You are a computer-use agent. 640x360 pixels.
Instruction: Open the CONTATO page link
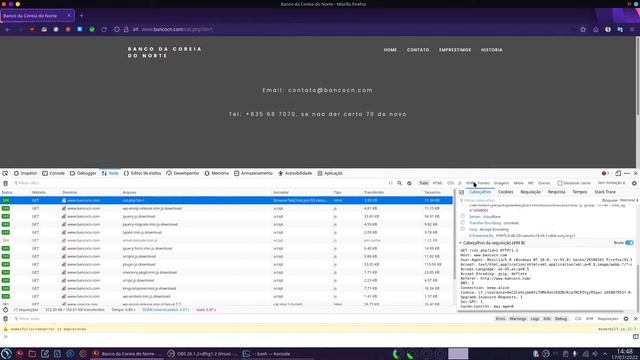click(418, 50)
